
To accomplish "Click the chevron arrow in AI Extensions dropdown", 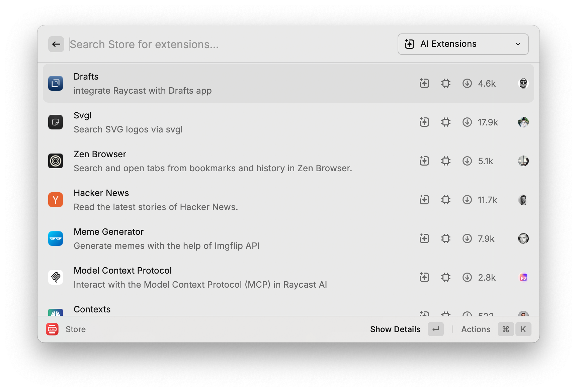I will coord(518,44).
